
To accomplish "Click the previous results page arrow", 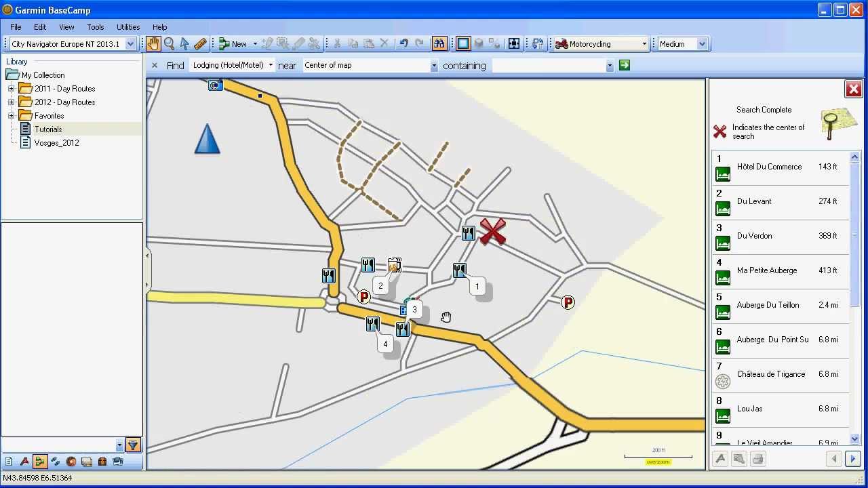I will tap(834, 459).
